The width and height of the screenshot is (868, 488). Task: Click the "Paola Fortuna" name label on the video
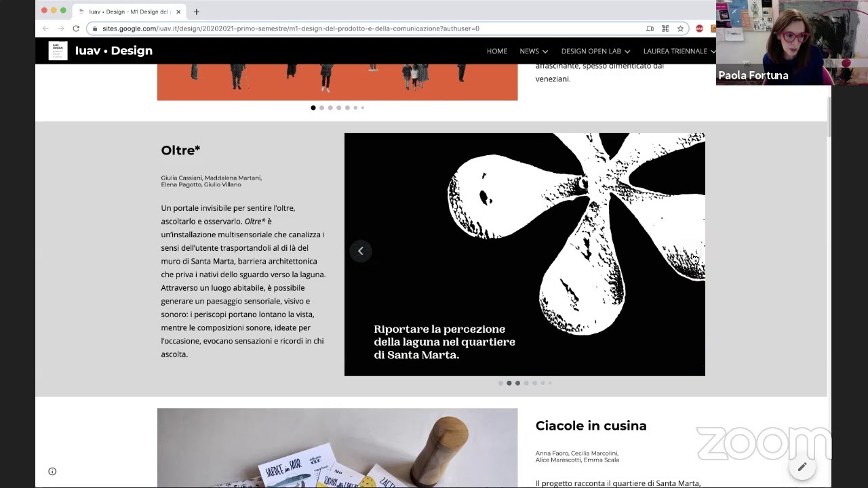coord(753,75)
